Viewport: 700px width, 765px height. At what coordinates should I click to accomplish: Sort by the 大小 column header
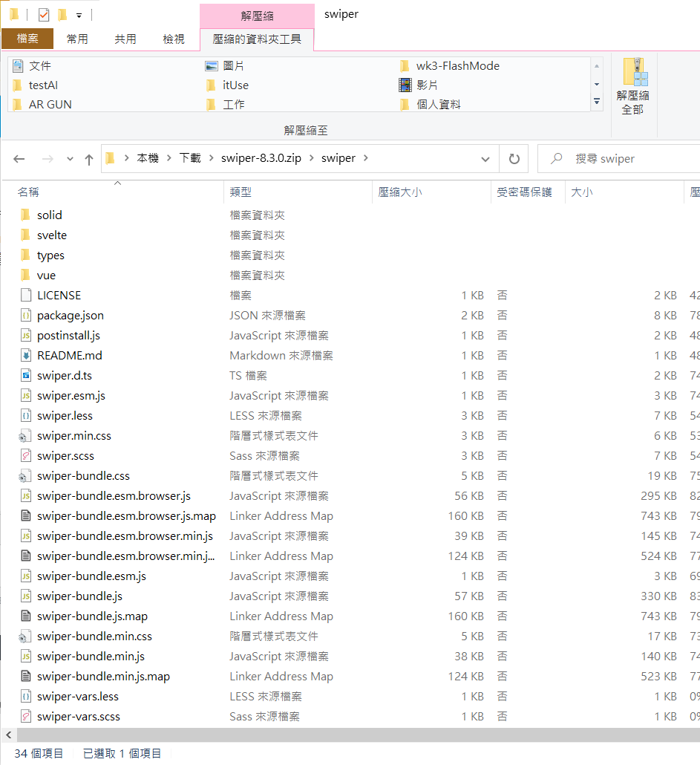click(581, 192)
